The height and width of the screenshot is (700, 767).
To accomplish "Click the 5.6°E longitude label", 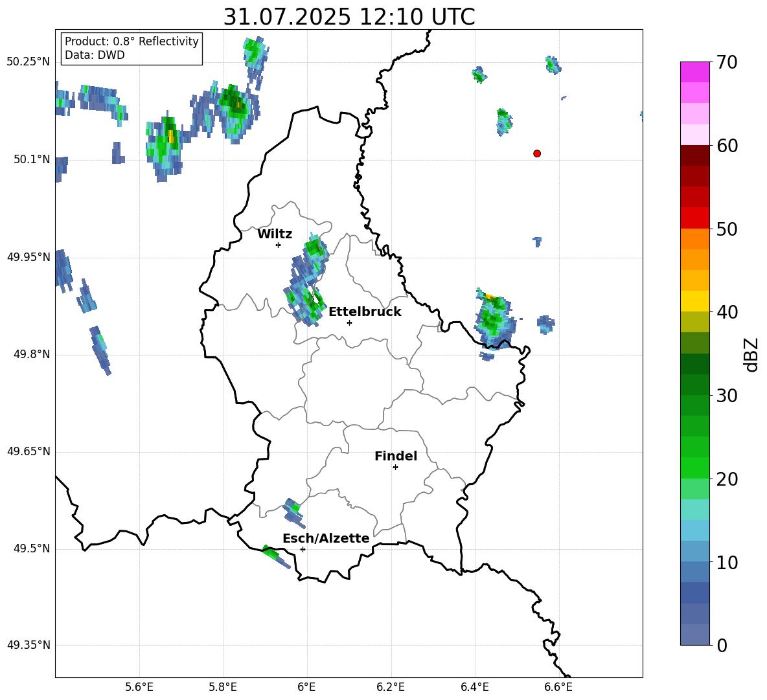I will [x=139, y=687].
